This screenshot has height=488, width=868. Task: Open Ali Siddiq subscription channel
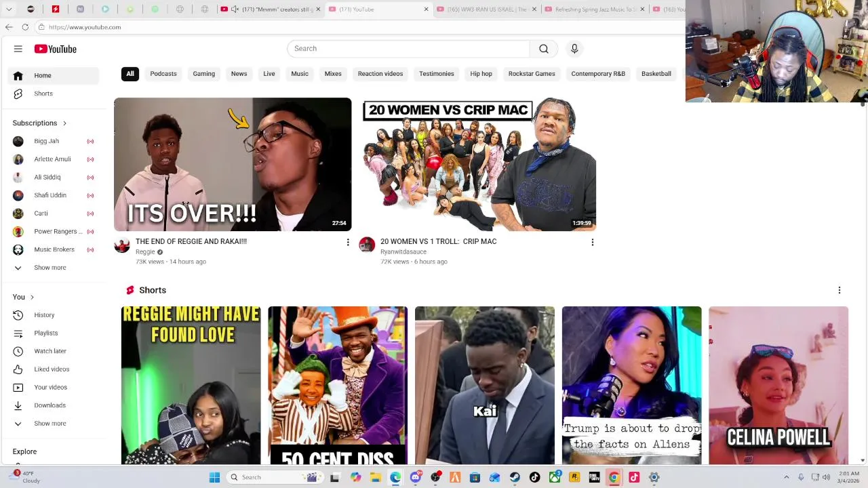[54, 177]
